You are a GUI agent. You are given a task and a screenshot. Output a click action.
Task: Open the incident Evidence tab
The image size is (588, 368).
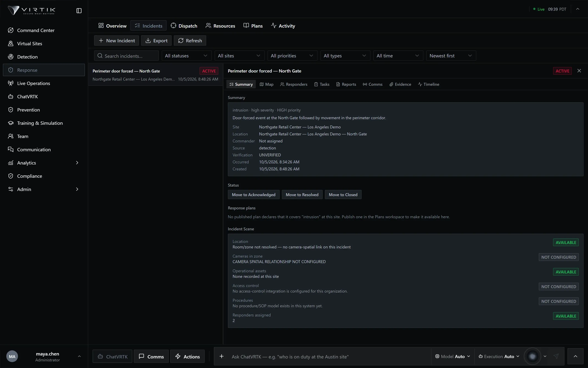400,84
